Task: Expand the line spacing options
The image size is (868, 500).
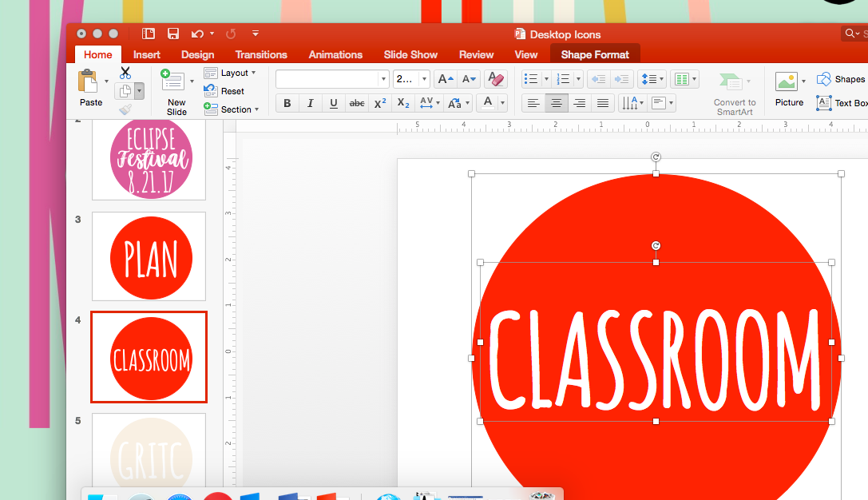Action: (x=652, y=79)
